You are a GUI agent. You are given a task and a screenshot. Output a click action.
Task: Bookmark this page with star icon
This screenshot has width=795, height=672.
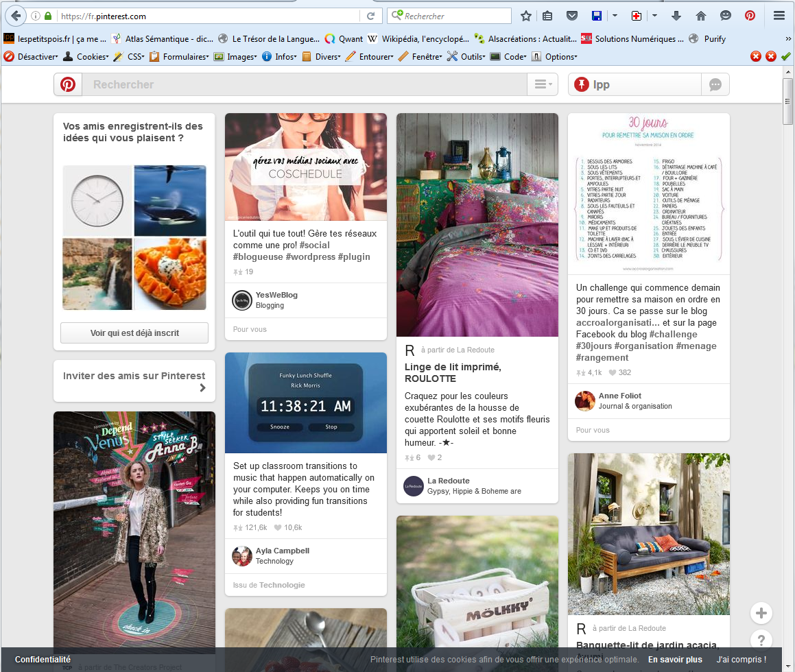[x=526, y=16]
